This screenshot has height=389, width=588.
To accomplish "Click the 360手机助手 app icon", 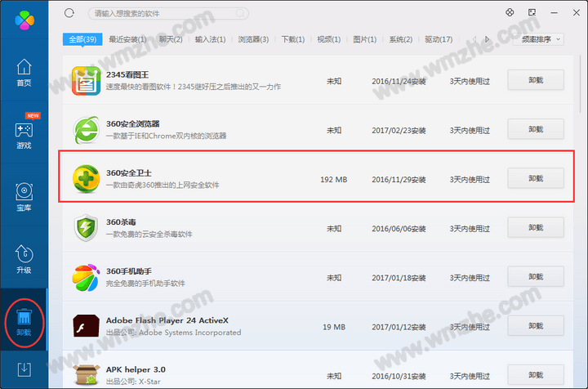I will [x=87, y=277].
